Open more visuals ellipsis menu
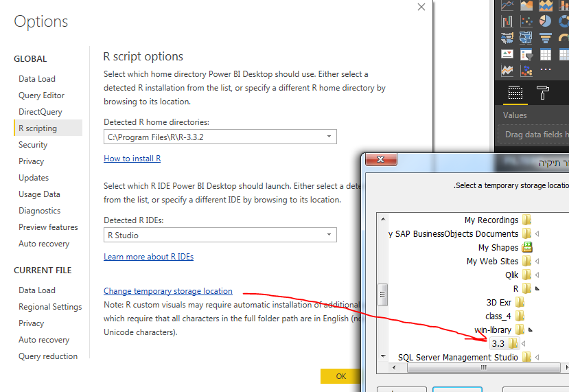This screenshot has width=569, height=392. [546, 69]
